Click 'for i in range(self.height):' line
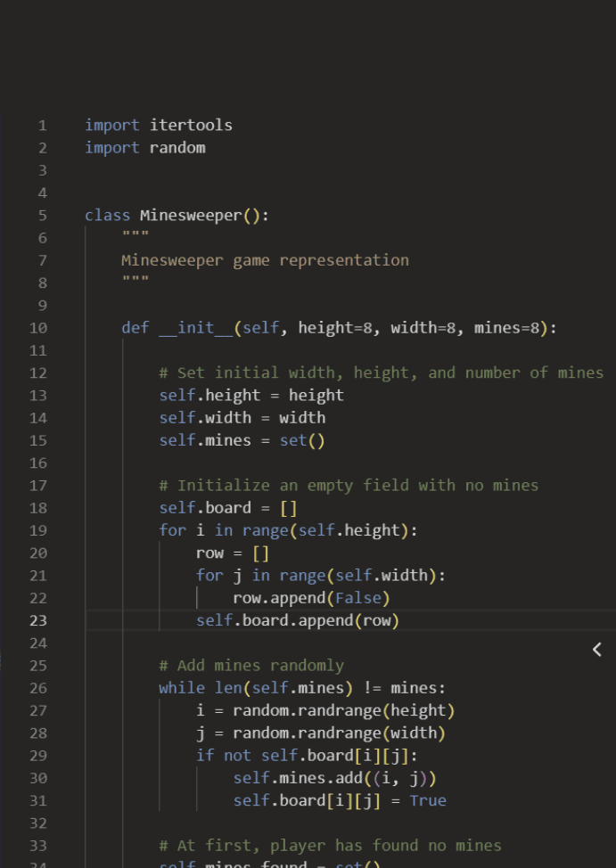The image size is (616, 868). click(x=289, y=531)
